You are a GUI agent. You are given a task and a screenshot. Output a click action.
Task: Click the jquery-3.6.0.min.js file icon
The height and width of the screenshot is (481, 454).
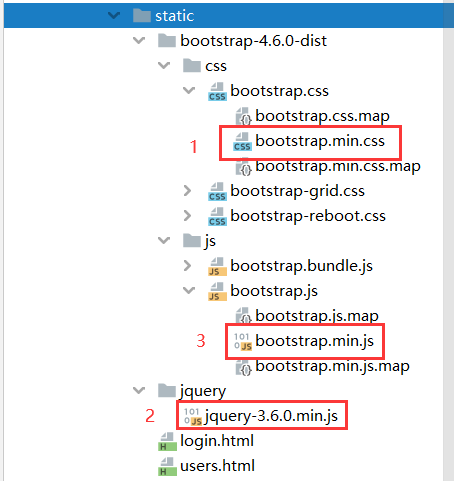tap(193, 416)
